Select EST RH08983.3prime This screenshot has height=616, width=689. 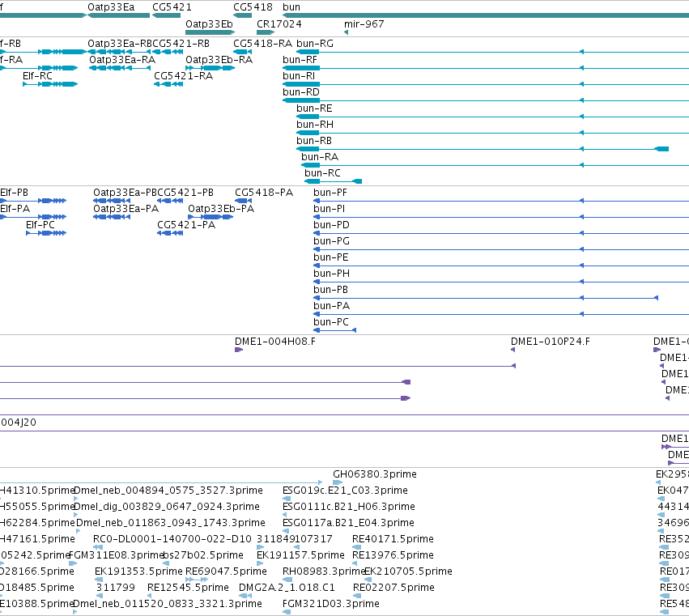coord(287,580)
